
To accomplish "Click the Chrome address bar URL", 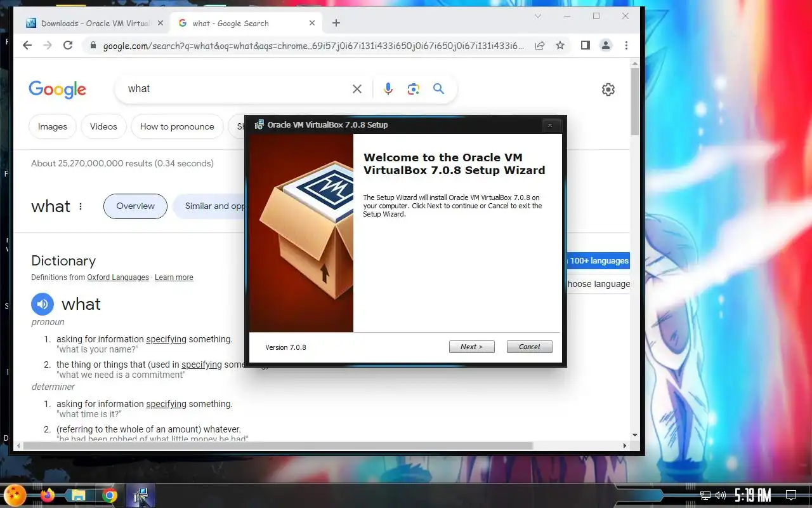I will pos(313,46).
